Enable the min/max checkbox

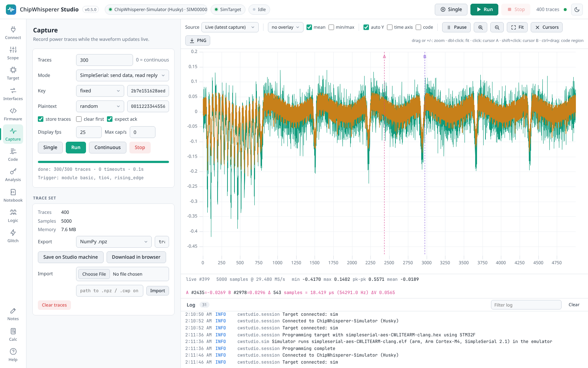(331, 27)
